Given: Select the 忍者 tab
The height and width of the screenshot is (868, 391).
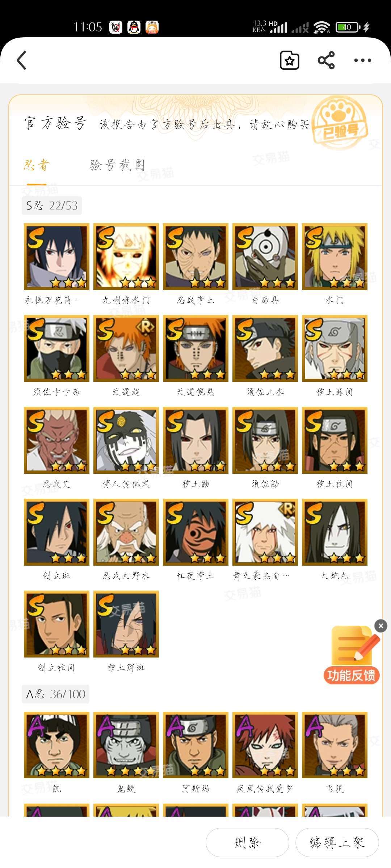Looking at the screenshot, I should (x=37, y=165).
